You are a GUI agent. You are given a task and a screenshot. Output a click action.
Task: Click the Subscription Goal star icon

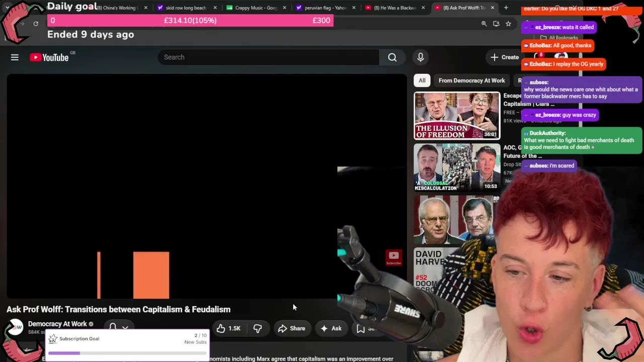pyautogui.click(x=53, y=339)
